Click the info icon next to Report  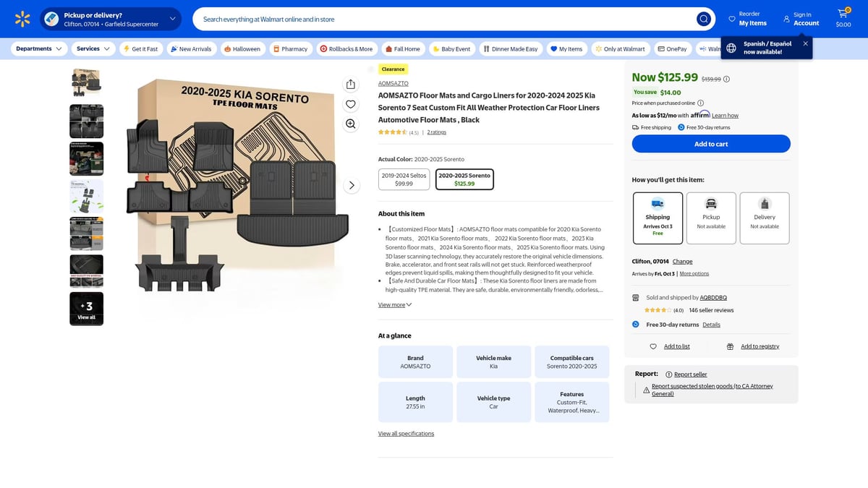pyautogui.click(x=668, y=374)
